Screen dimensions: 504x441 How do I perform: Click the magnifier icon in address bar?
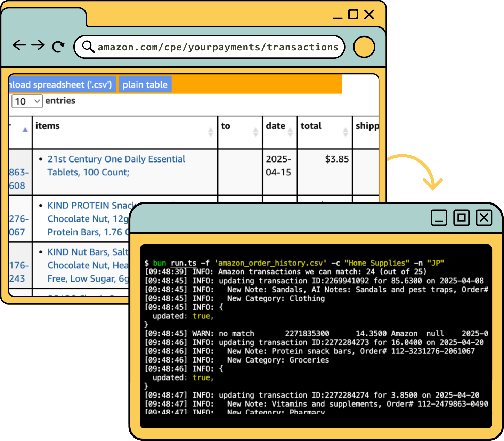pos(88,47)
